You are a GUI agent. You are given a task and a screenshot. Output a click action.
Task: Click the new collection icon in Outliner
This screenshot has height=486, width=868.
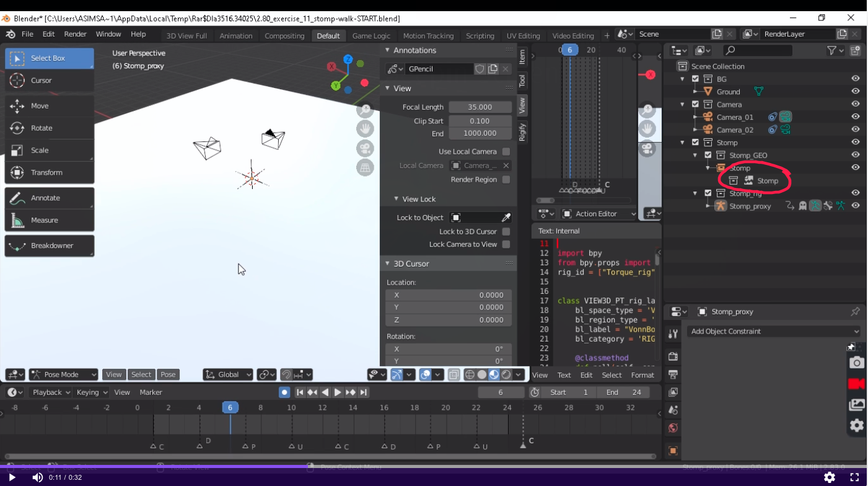[x=855, y=51]
